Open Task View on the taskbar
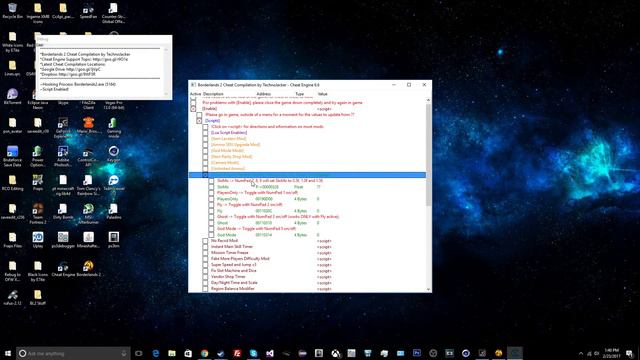Screen dimensions: 640x360 click(x=139, y=353)
